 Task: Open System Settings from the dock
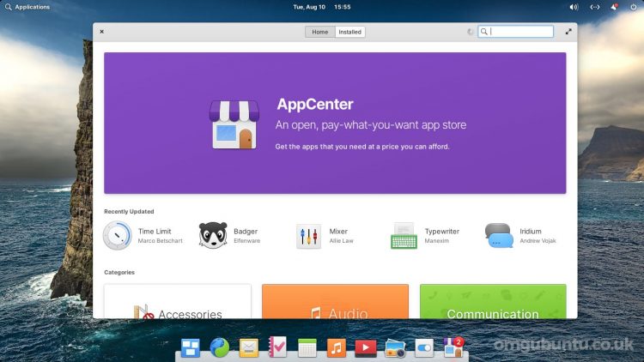tap(424, 348)
